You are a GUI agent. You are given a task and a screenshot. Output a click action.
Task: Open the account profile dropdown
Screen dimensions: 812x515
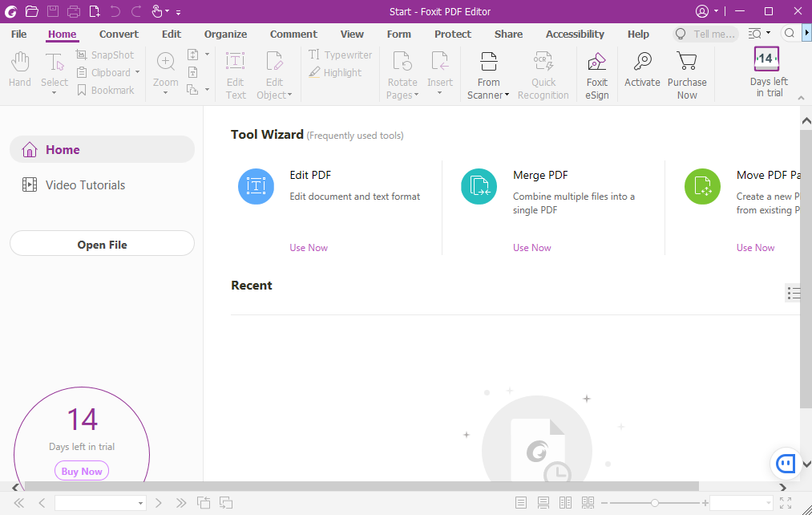click(708, 11)
